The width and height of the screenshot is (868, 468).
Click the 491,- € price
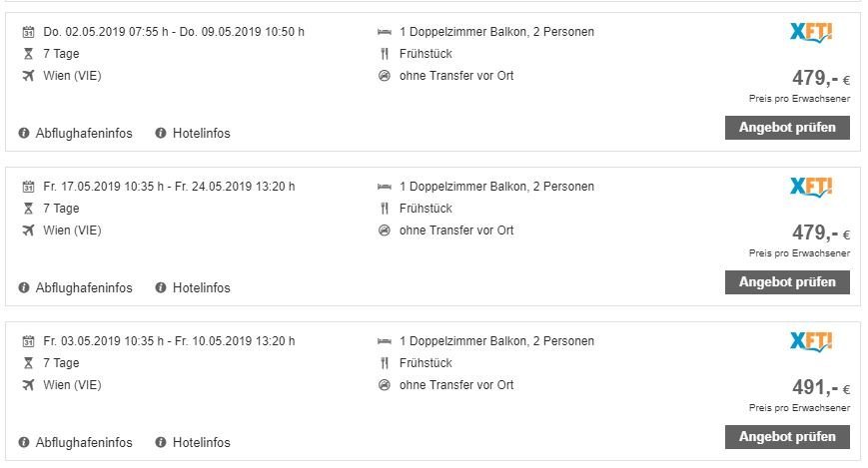click(819, 388)
